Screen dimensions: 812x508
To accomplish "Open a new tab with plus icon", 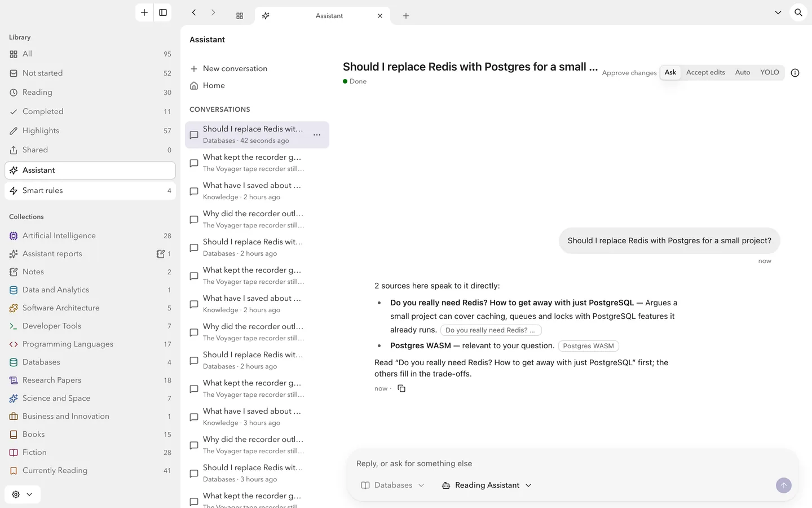I will (406, 16).
